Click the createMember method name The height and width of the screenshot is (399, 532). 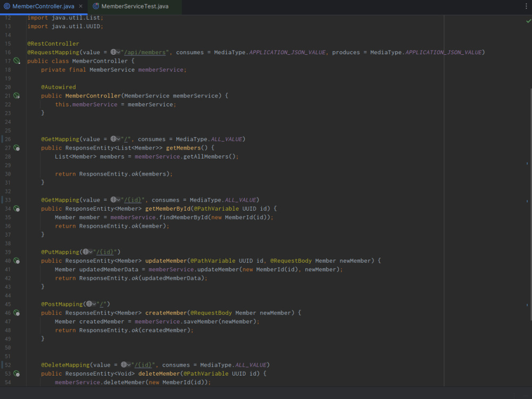[166, 313]
